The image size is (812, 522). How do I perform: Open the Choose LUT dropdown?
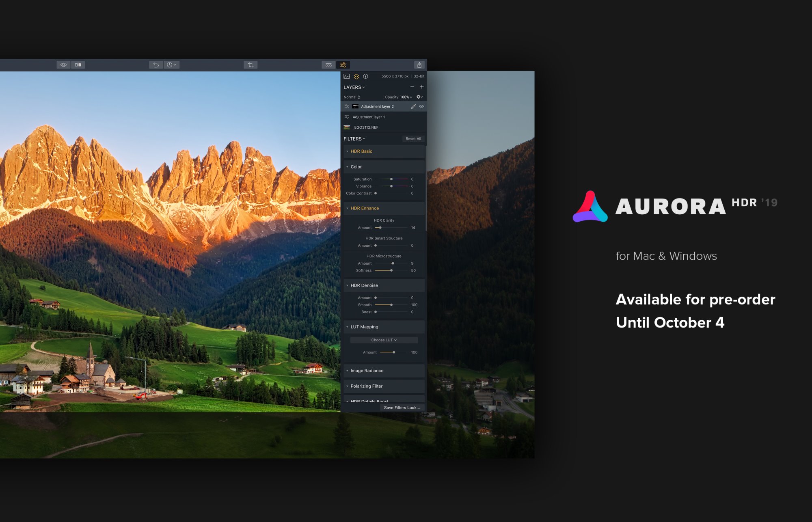point(384,340)
